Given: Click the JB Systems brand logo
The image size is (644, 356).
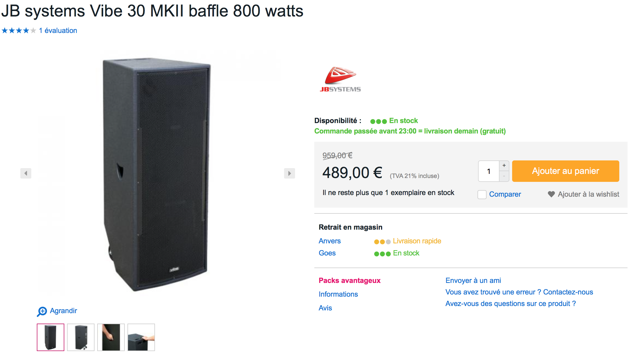Looking at the screenshot, I should pyautogui.click(x=340, y=79).
